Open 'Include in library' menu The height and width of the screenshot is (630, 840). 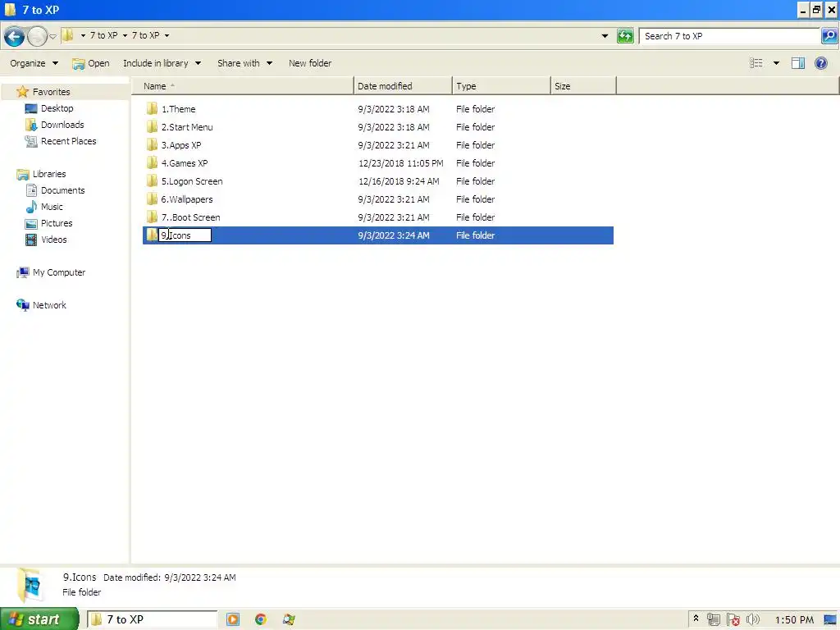coord(162,63)
